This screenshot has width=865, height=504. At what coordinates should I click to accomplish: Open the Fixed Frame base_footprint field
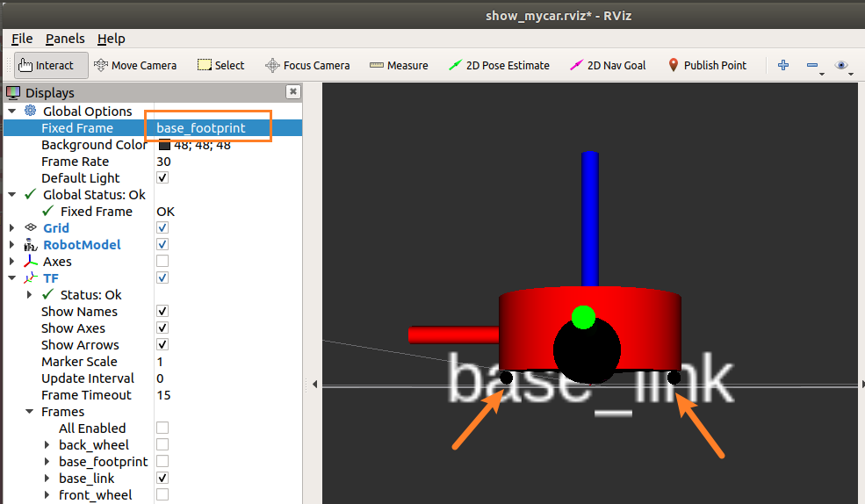(227, 128)
